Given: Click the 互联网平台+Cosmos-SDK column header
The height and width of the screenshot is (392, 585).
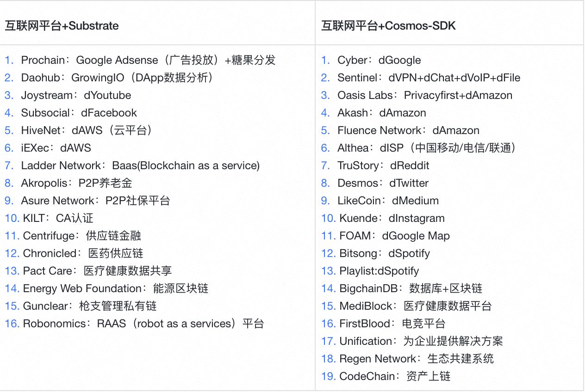Looking at the screenshot, I should pos(389,26).
